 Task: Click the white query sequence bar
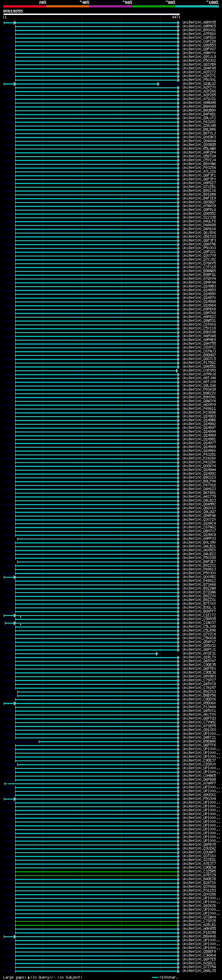coord(92,14)
